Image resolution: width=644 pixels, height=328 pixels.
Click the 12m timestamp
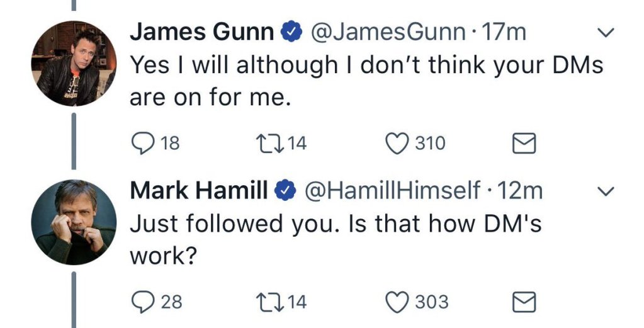(x=519, y=191)
